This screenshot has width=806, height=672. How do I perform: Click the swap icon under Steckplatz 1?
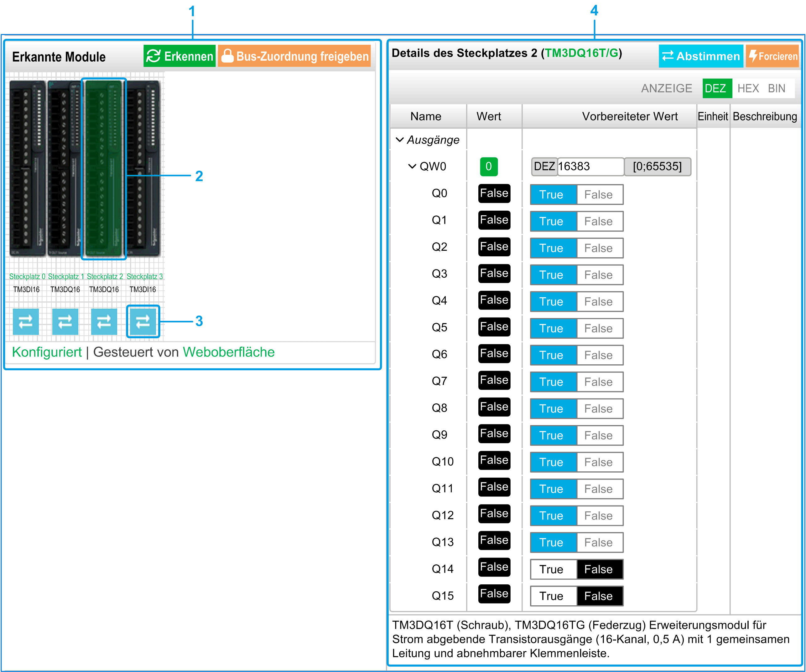[x=65, y=321]
